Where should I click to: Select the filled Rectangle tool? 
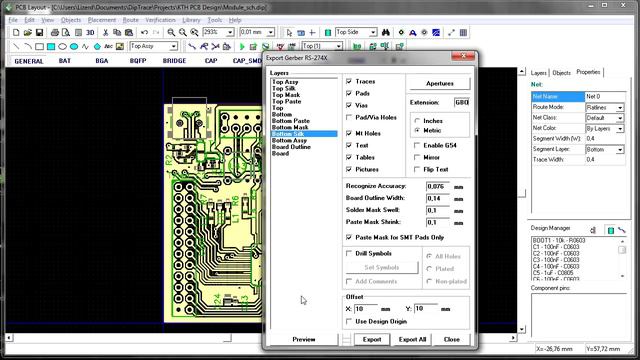[x=51, y=46]
